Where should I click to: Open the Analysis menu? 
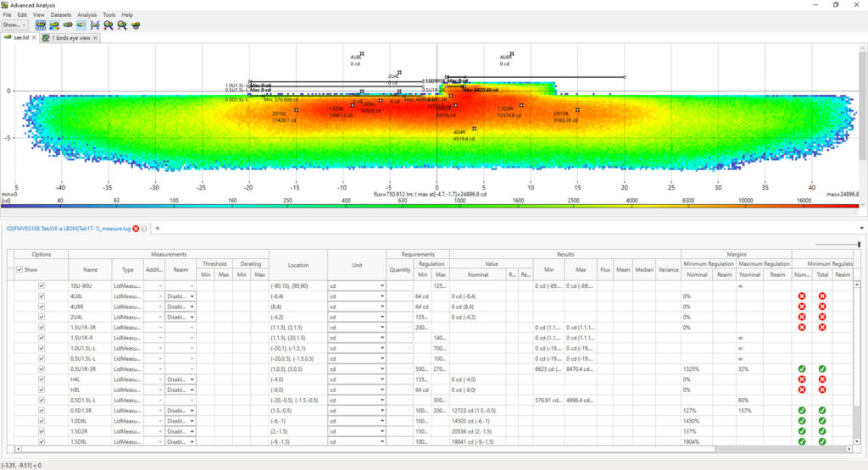coord(87,15)
